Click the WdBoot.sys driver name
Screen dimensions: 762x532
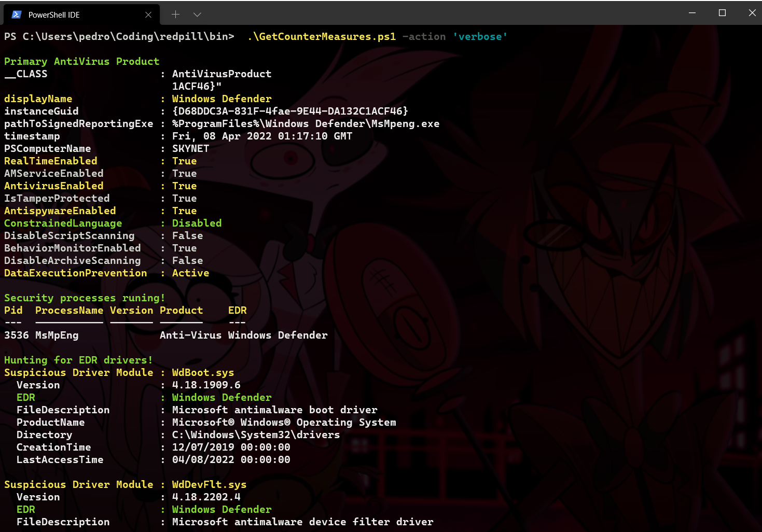point(203,373)
